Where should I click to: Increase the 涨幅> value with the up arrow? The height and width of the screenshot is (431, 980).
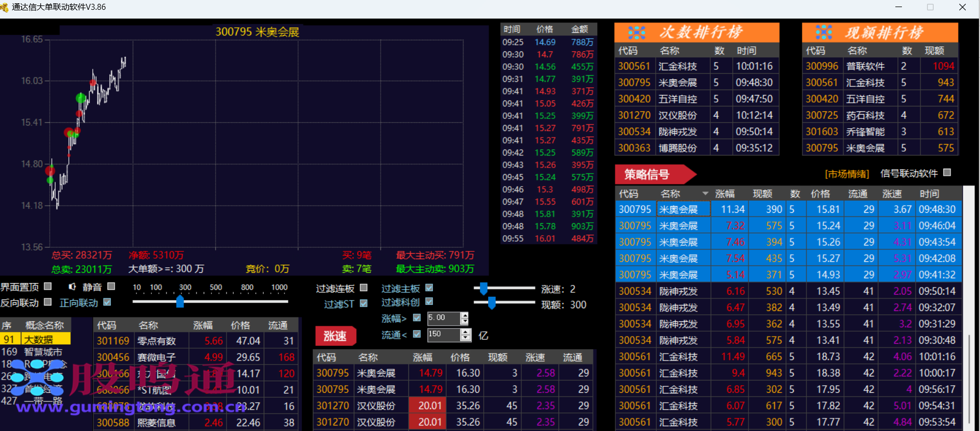tap(465, 315)
